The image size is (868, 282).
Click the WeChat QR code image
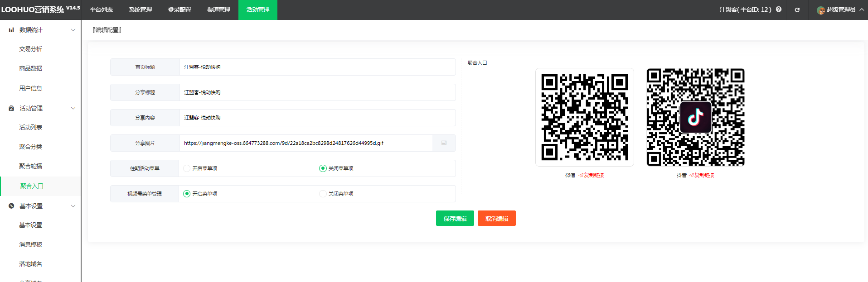585,117
